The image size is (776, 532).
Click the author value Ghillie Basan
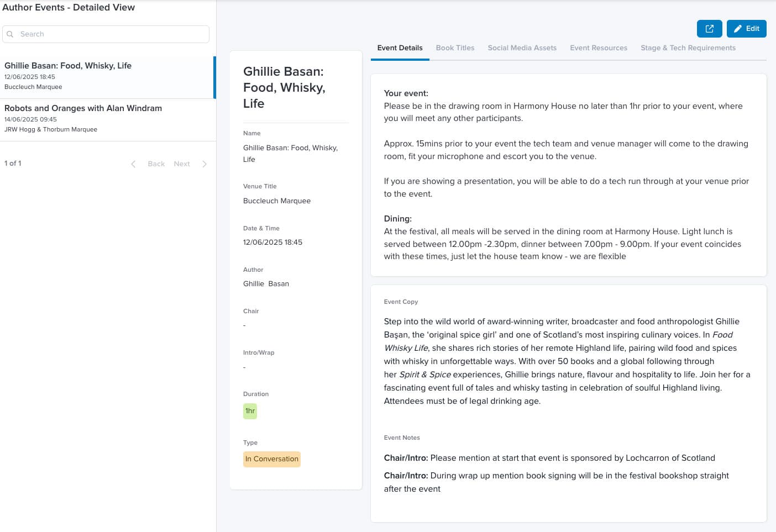click(x=266, y=284)
